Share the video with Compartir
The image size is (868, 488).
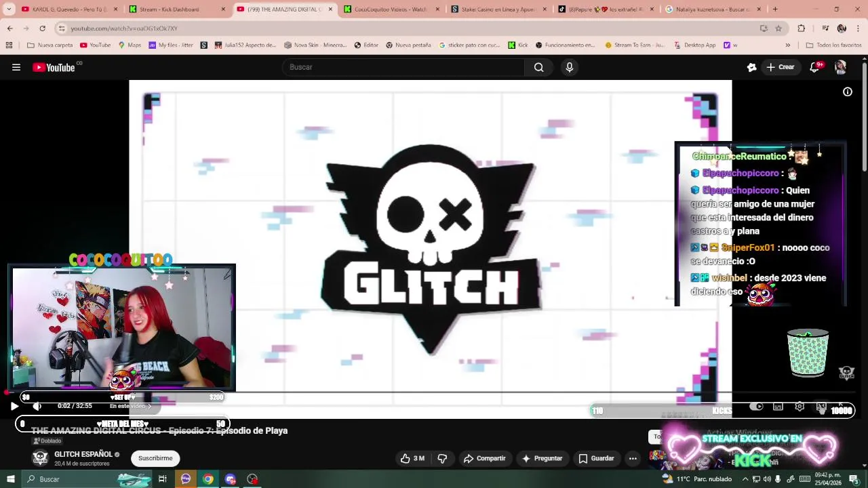point(485,458)
